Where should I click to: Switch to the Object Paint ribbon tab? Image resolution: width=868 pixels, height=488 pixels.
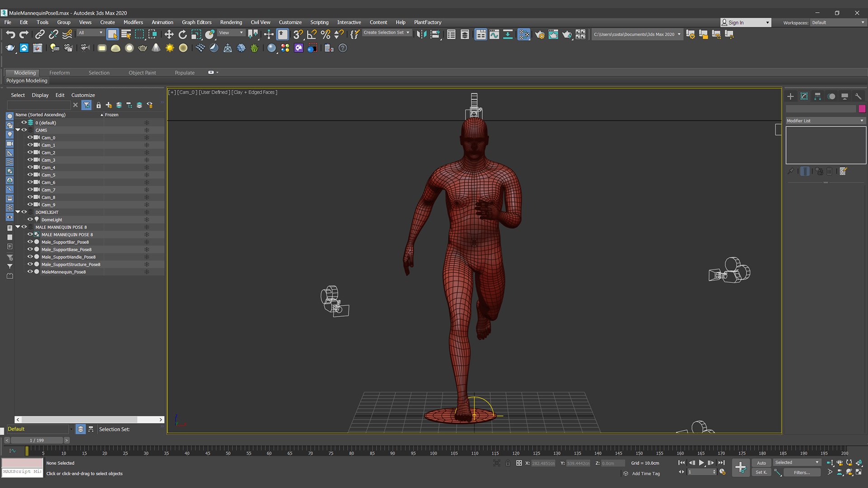pos(142,73)
